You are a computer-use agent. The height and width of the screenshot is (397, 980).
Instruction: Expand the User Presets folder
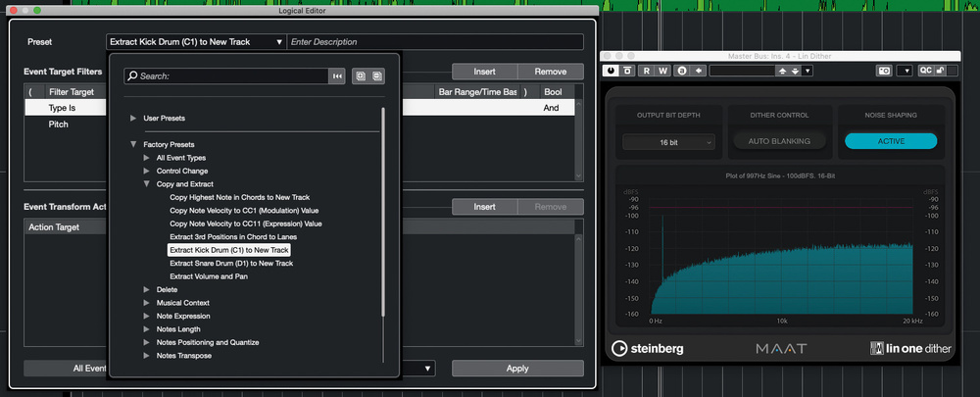[132, 118]
